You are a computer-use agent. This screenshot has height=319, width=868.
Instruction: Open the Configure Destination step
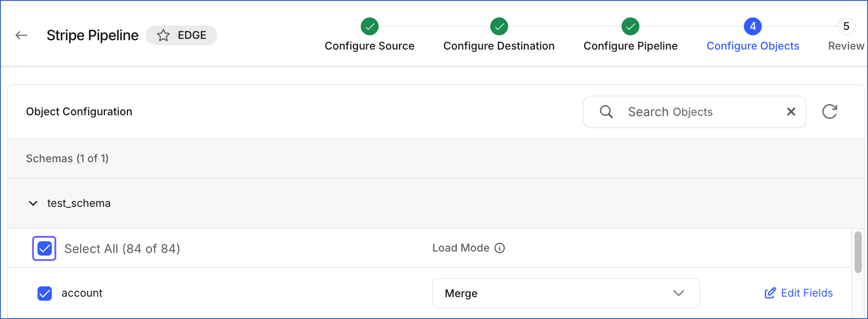pyautogui.click(x=499, y=46)
